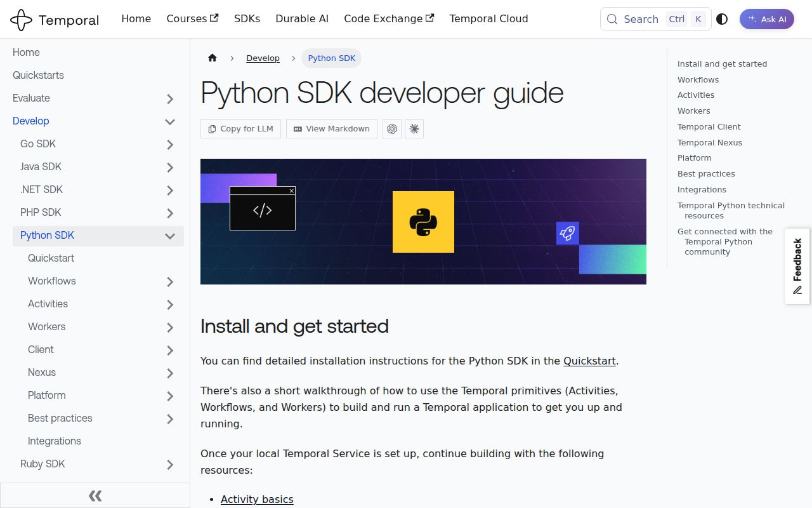The image size is (812, 508).
Task: Open Go SDK sidebar item
Action: (38, 144)
